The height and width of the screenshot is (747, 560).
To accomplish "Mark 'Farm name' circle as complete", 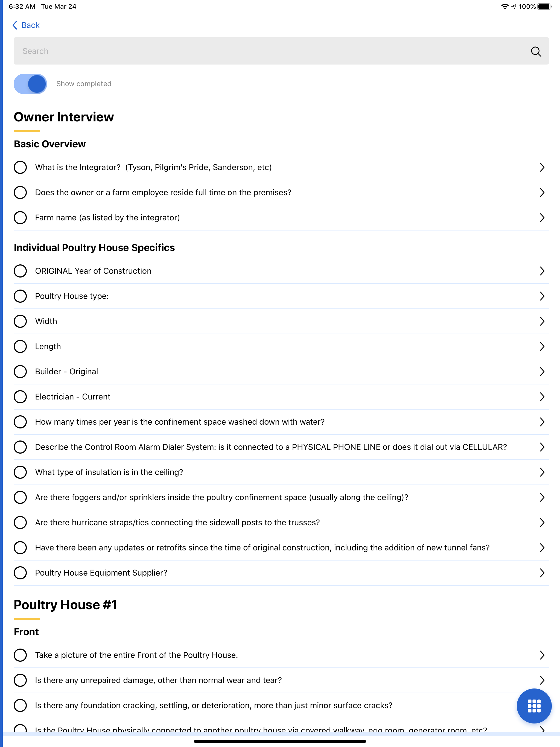I will tap(20, 217).
